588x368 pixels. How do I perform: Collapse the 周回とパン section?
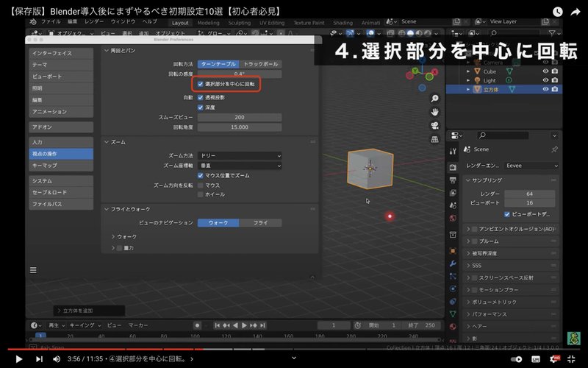coord(107,50)
